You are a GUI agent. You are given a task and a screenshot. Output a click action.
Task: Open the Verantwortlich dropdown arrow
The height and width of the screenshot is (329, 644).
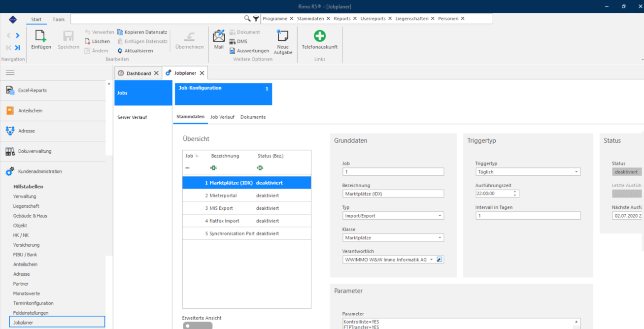[431, 259]
